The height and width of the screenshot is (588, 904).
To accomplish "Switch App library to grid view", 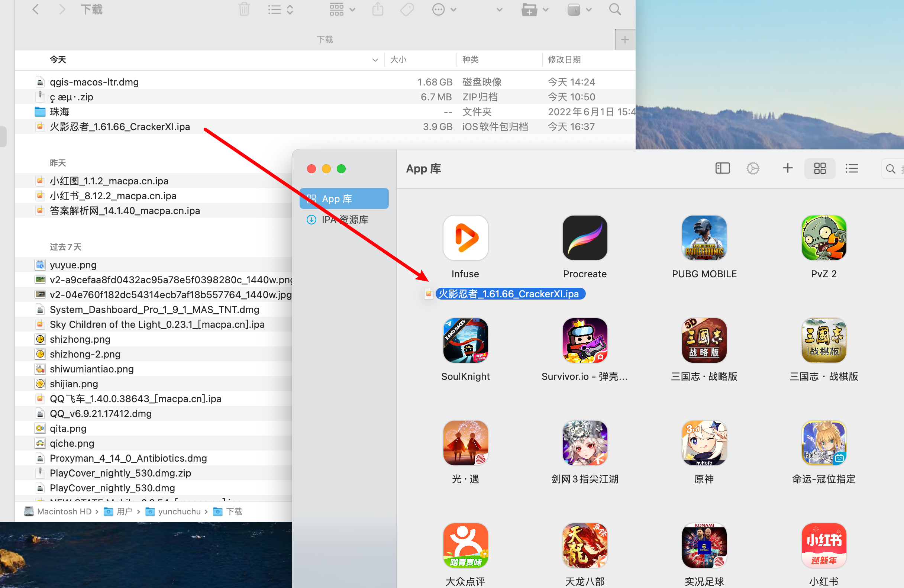I will point(820,168).
